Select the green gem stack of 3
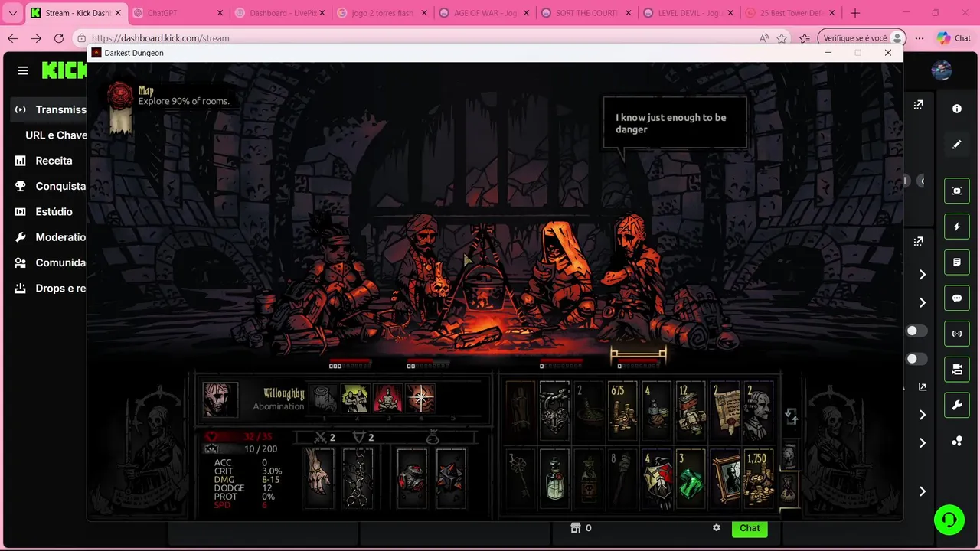The height and width of the screenshot is (551, 980). (x=690, y=478)
